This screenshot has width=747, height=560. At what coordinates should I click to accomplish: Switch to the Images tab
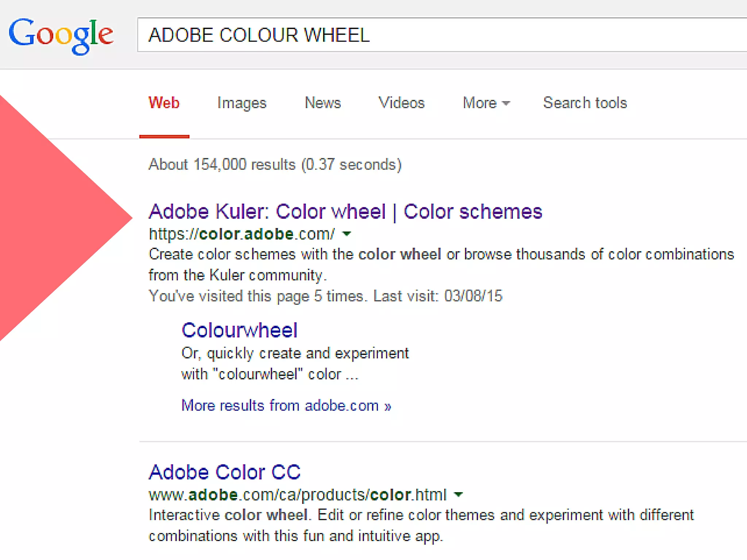click(242, 103)
